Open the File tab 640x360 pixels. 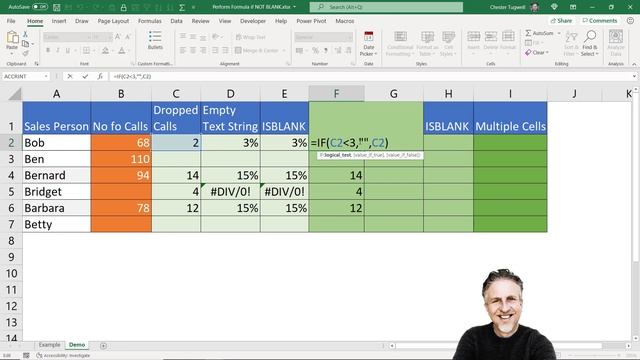11,21
